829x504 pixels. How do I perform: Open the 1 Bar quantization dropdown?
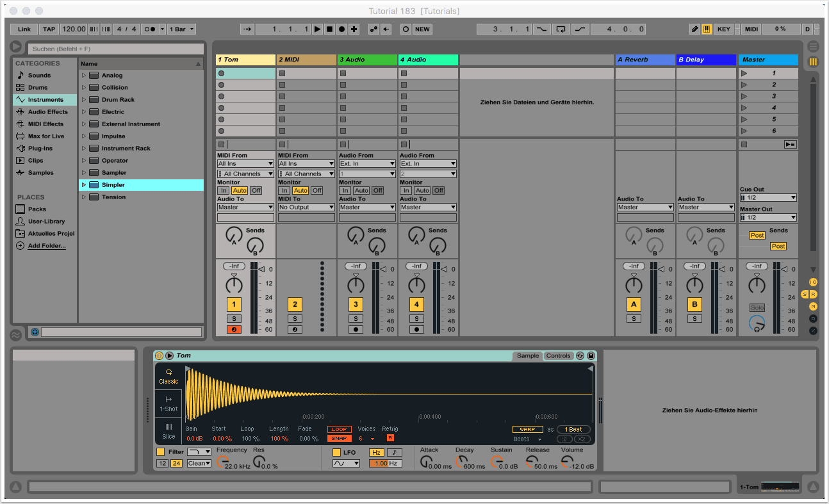click(x=181, y=29)
